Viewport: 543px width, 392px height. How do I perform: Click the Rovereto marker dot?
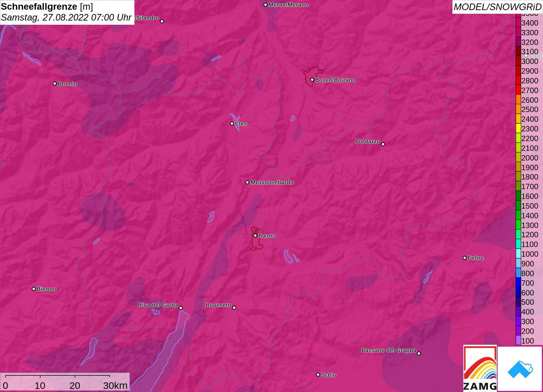234,308
